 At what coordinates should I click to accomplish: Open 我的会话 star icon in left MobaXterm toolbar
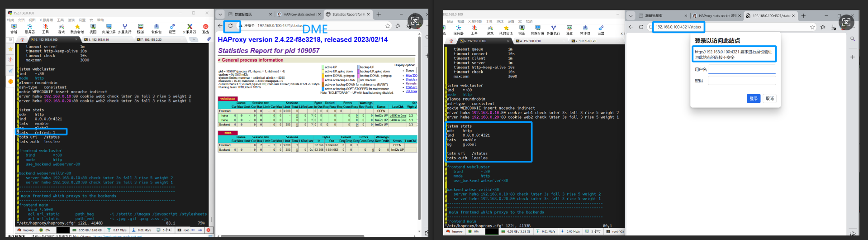click(x=77, y=29)
